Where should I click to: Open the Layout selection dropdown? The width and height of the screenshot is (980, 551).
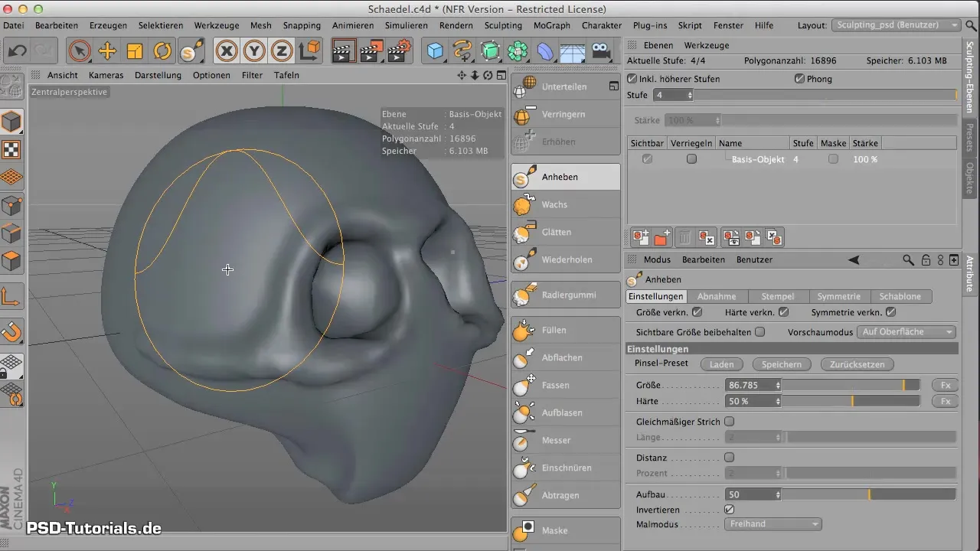click(896, 25)
